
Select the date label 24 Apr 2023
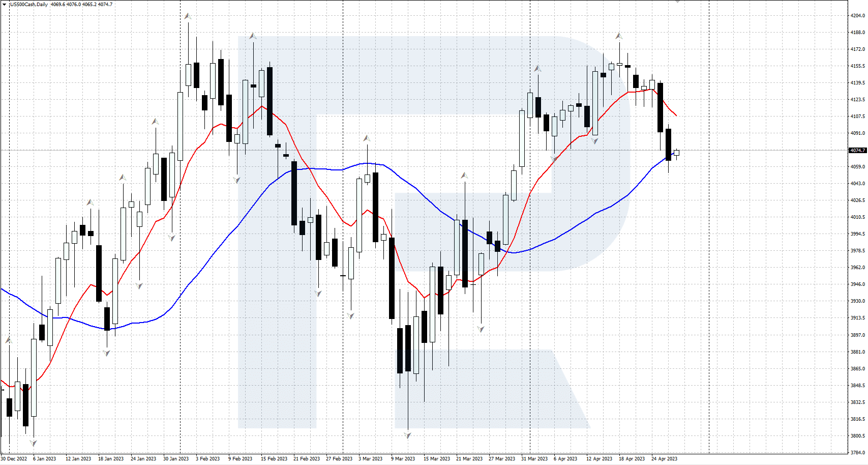pyautogui.click(x=665, y=458)
